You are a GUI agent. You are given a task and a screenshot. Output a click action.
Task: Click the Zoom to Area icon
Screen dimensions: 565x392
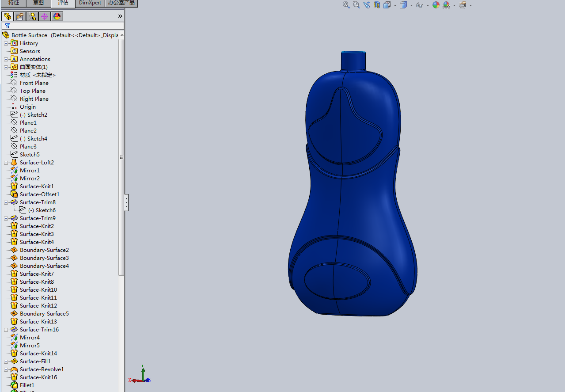click(356, 5)
